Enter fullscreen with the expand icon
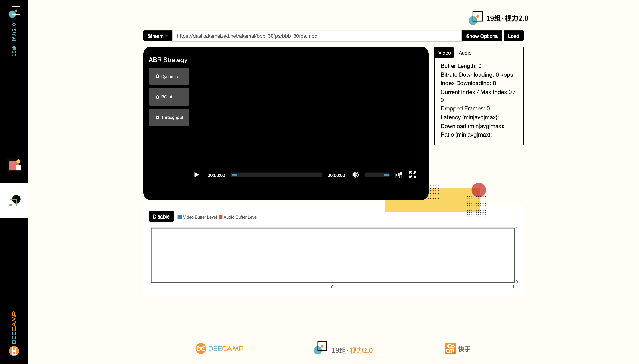Image resolution: width=639 pixels, height=364 pixels. click(412, 175)
